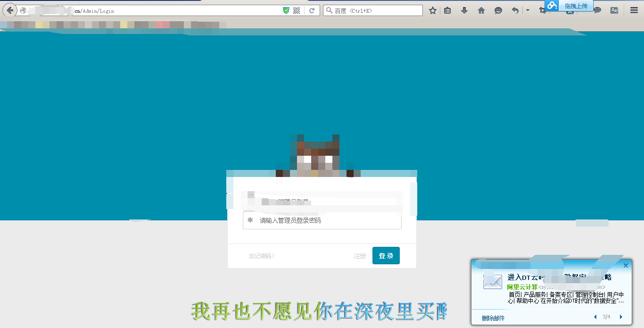Screen dimensions: 644x328
Task: Go to the browser home page icon
Action: (x=481, y=10)
